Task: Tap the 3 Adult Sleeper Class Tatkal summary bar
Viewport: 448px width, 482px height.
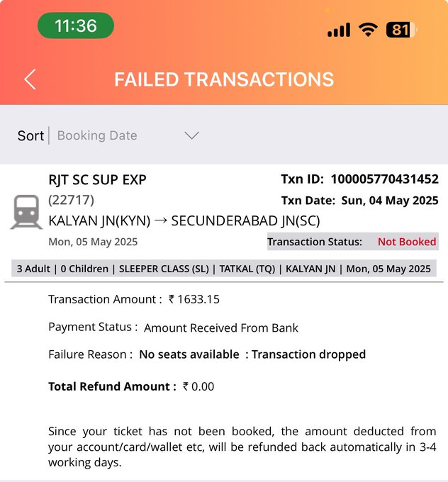Action: (224, 269)
